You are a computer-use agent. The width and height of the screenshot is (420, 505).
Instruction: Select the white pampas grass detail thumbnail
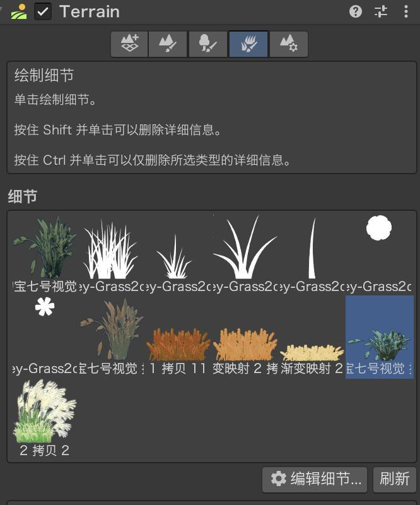click(44, 418)
